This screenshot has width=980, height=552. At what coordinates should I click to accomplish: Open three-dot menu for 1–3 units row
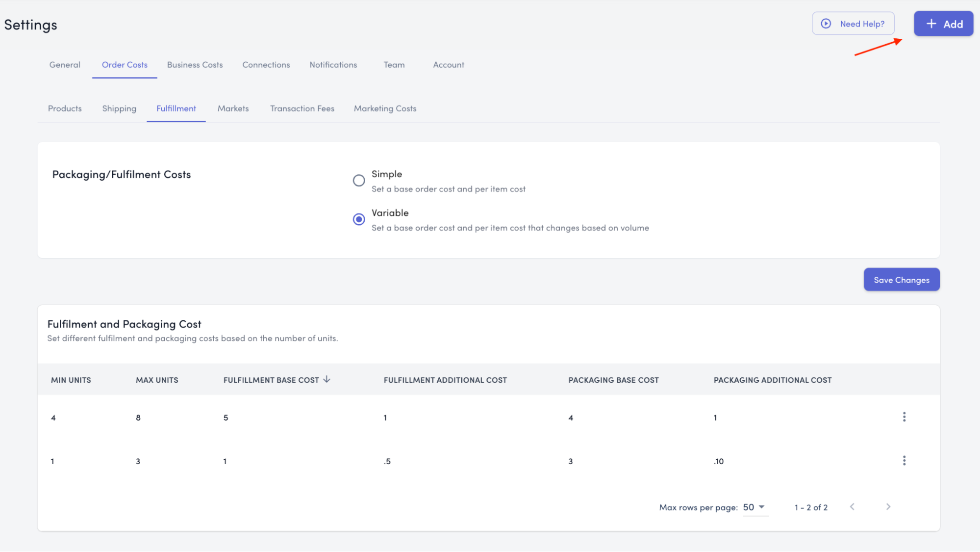click(904, 461)
